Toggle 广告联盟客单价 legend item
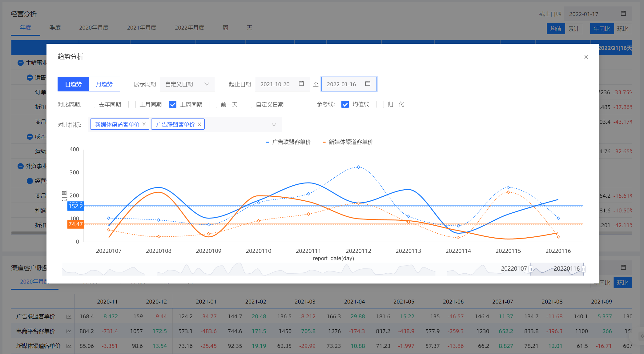Image resolution: width=644 pixels, height=354 pixels. coord(289,142)
